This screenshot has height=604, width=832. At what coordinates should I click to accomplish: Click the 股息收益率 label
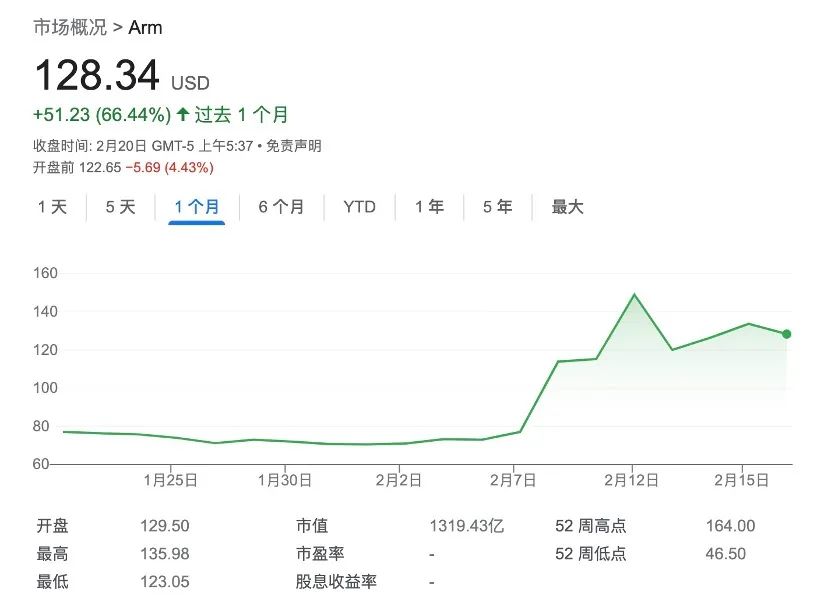(x=336, y=582)
